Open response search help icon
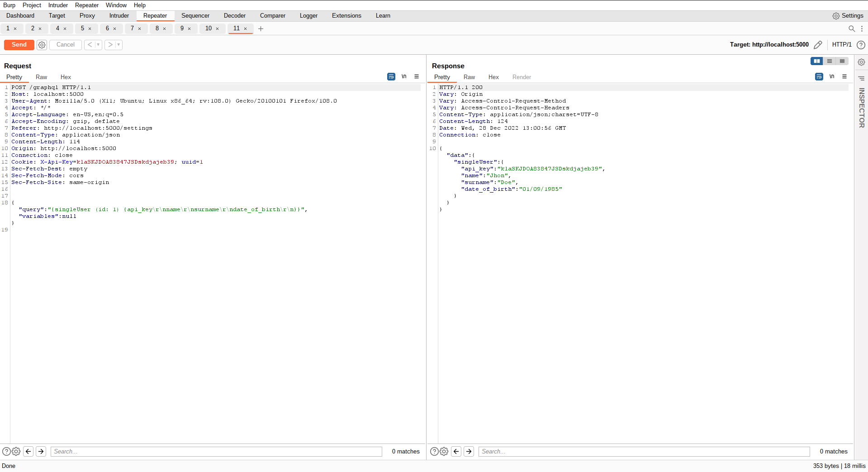 pyautogui.click(x=434, y=451)
